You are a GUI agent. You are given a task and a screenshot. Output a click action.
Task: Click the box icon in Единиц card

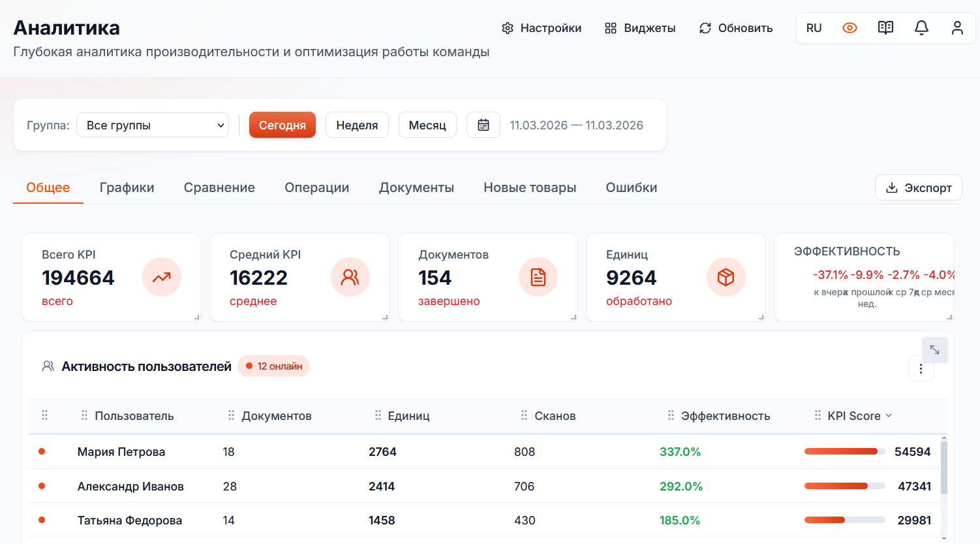[x=726, y=277]
